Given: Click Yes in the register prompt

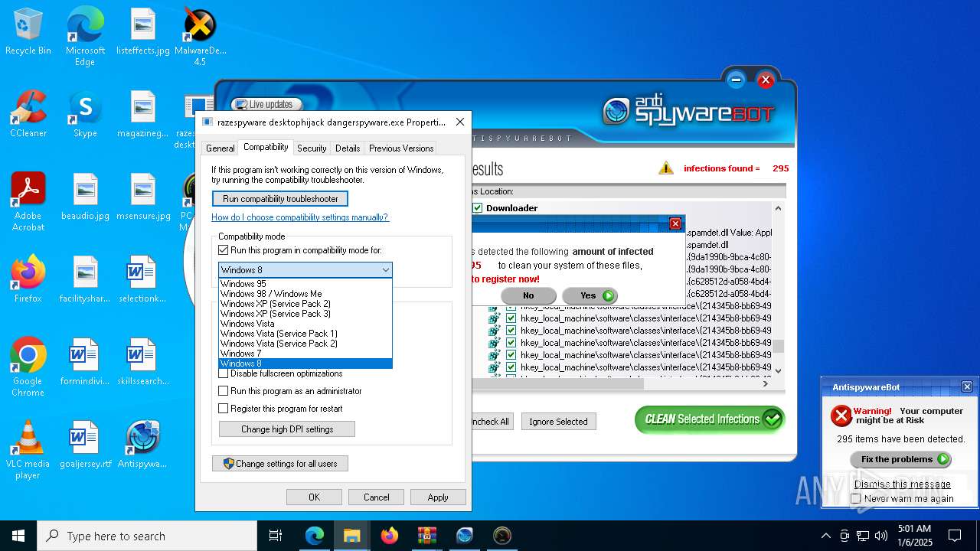Looking at the screenshot, I should tap(590, 295).
